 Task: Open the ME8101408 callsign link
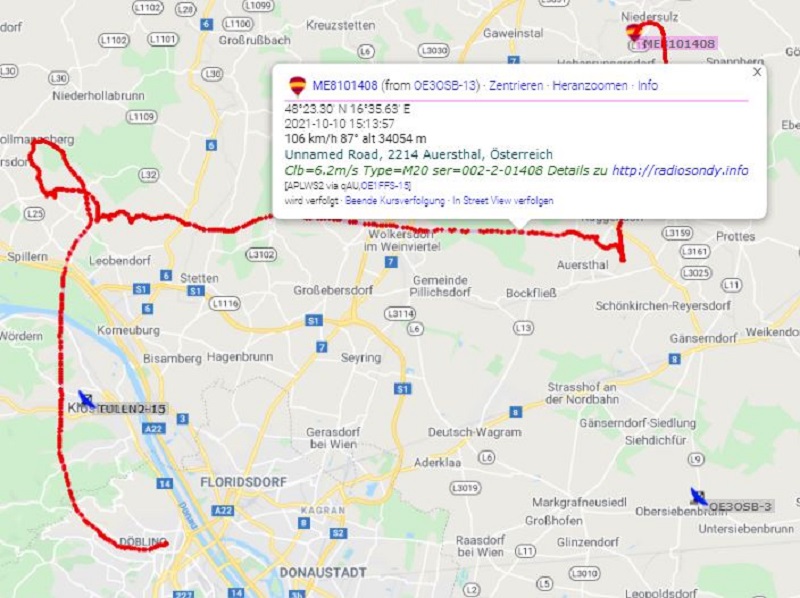coord(345,85)
